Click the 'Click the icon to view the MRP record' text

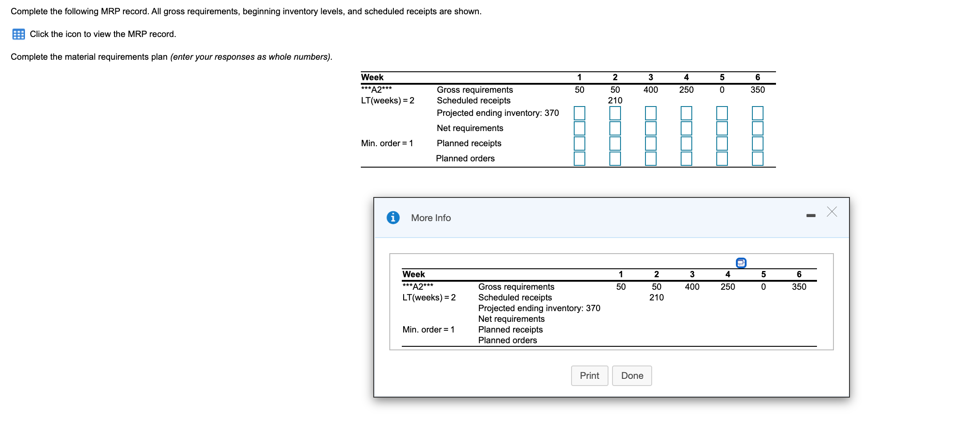[103, 34]
